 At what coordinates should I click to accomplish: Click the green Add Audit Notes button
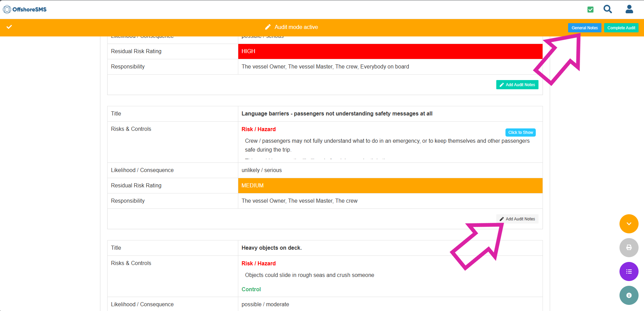(517, 85)
